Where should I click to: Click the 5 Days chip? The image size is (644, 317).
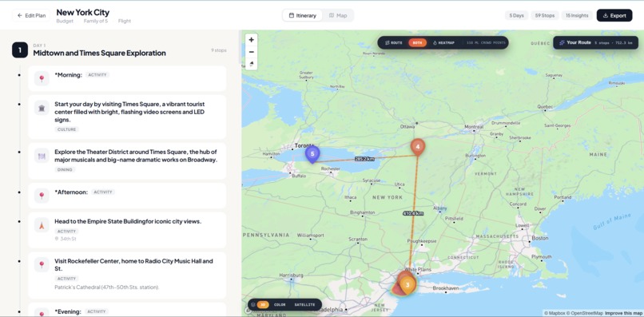point(516,16)
